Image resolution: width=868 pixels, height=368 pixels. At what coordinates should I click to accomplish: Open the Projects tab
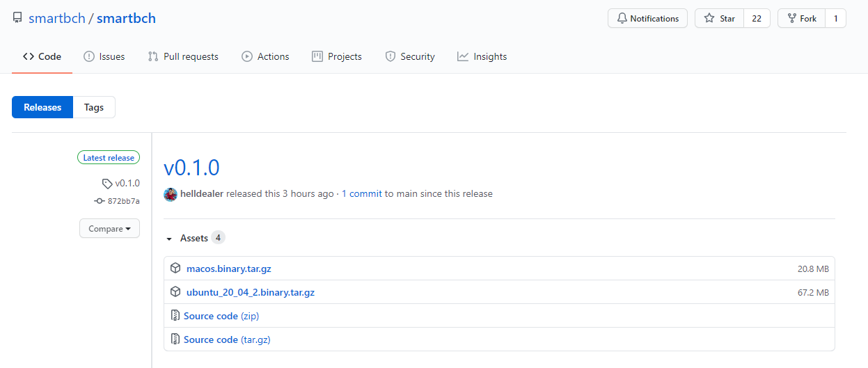[x=337, y=56]
